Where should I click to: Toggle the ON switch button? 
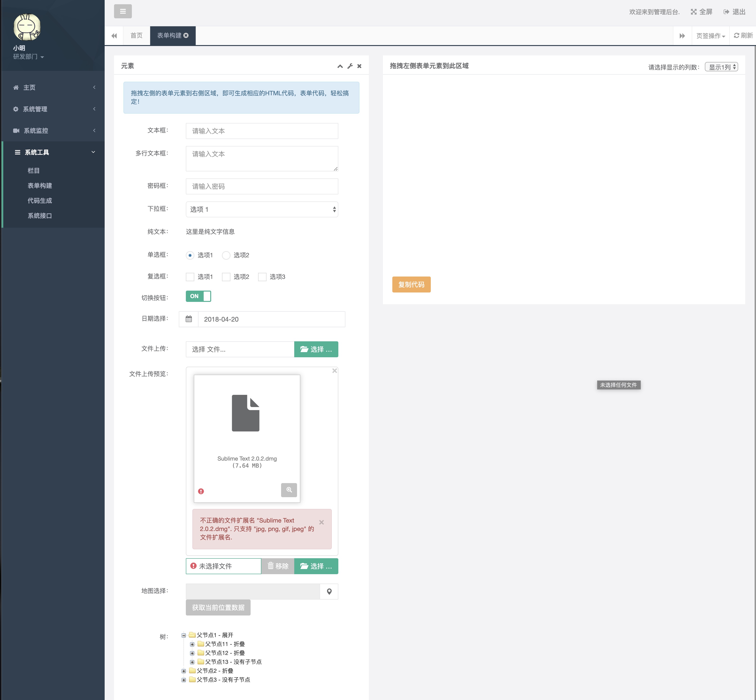point(198,296)
